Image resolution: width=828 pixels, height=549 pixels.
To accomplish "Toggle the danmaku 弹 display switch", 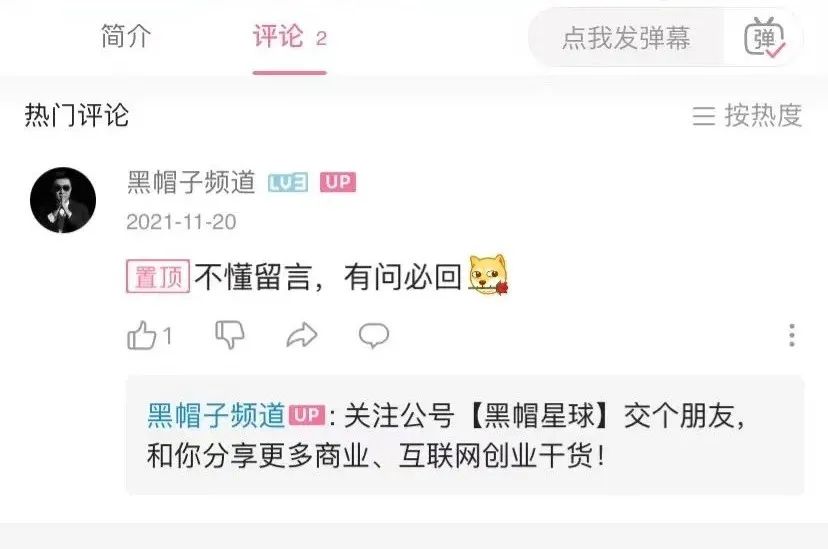I will click(x=764, y=38).
